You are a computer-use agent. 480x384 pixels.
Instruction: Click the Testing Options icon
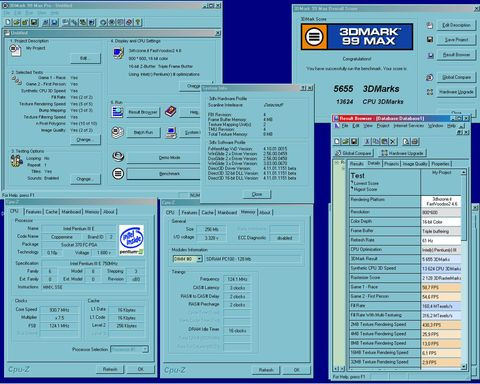(16, 161)
